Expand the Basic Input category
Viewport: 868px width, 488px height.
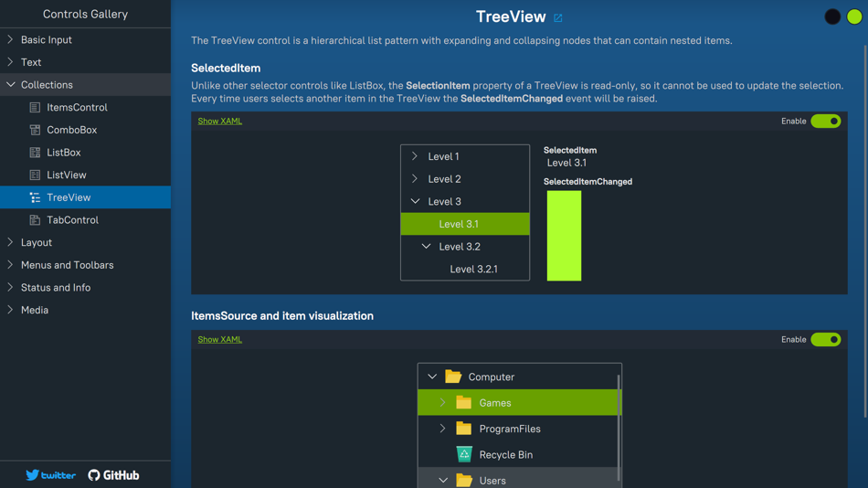click(x=10, y=39)
